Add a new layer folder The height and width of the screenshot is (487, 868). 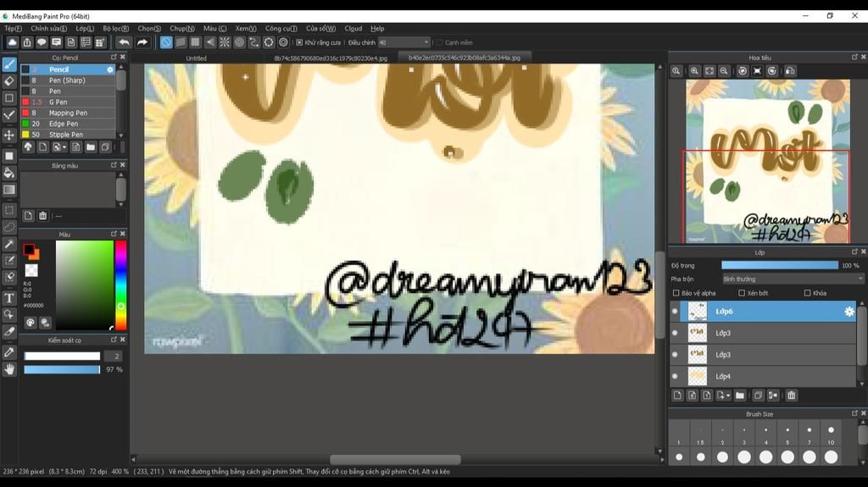(x=739, y=396)
